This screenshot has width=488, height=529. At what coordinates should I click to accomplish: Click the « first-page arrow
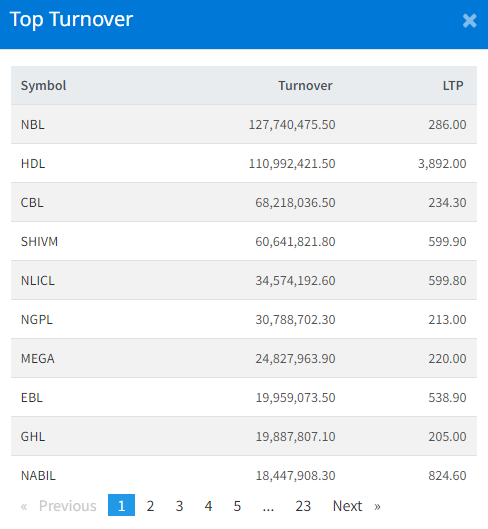pos(24,506)
